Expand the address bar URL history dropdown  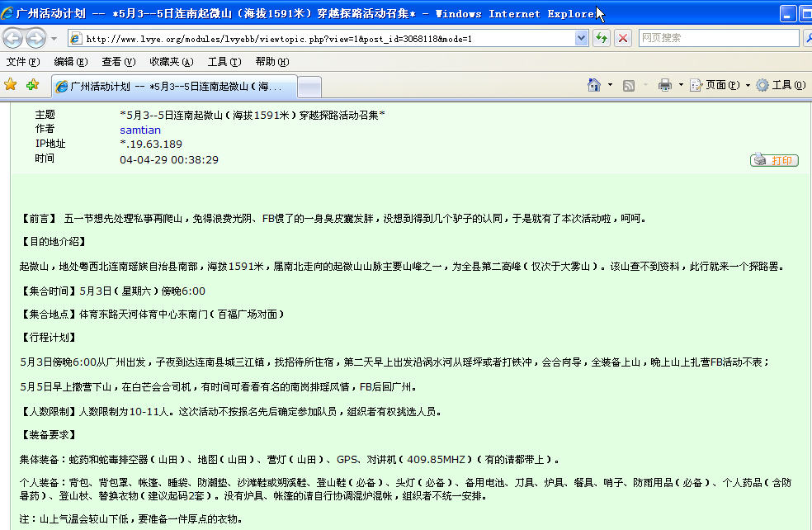581,38
